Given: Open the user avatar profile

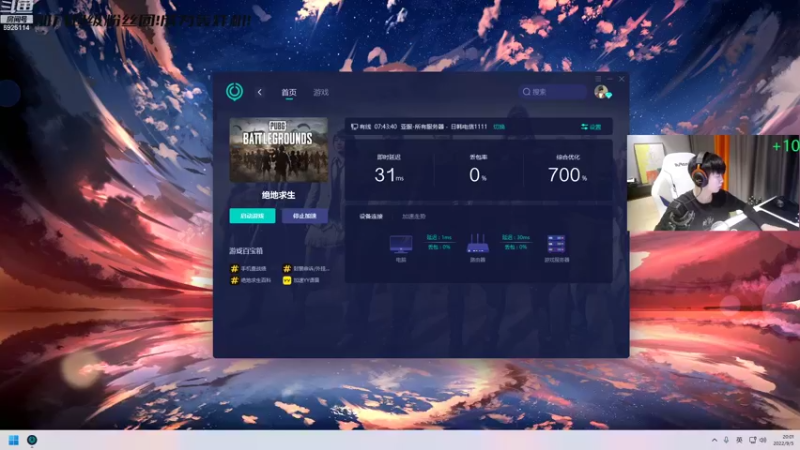Looking at the screenshot, I should coord(602,92).
